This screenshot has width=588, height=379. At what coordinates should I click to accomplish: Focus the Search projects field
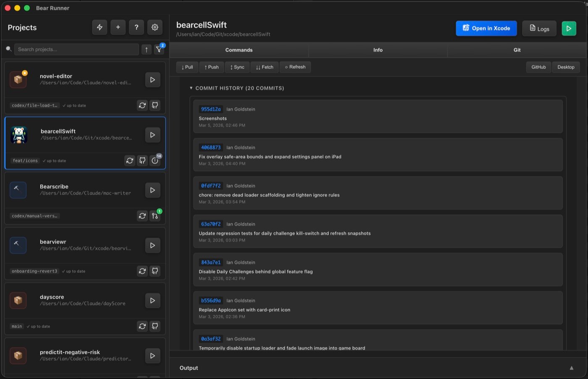[x=77, y=50]
